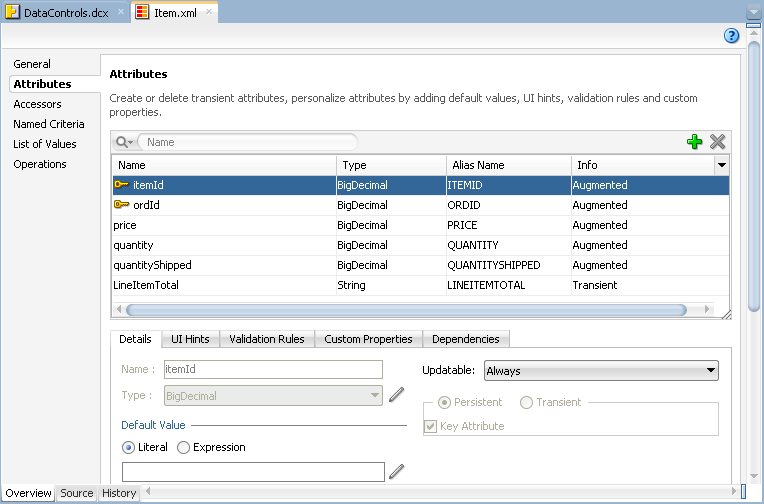This screenshot has width=764, height=504.
Task: Select the quantityShipped attribute row
Action: 420,265
